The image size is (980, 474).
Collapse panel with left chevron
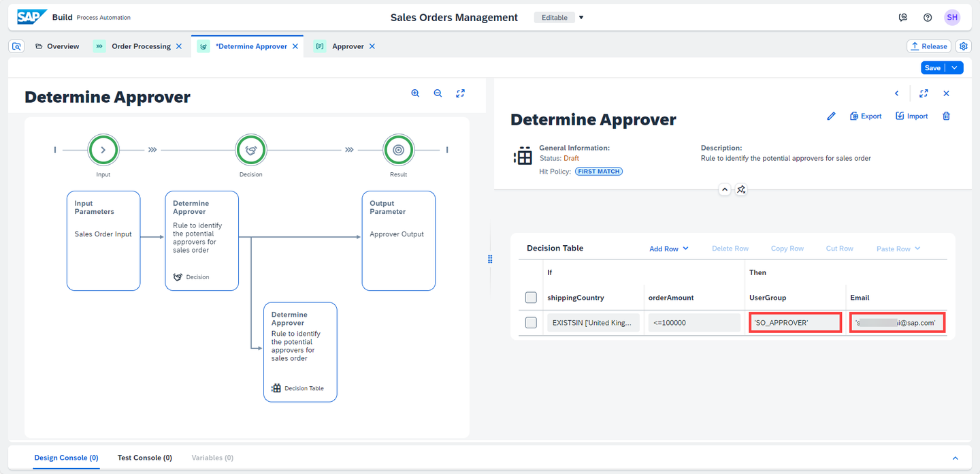point(896,93)
